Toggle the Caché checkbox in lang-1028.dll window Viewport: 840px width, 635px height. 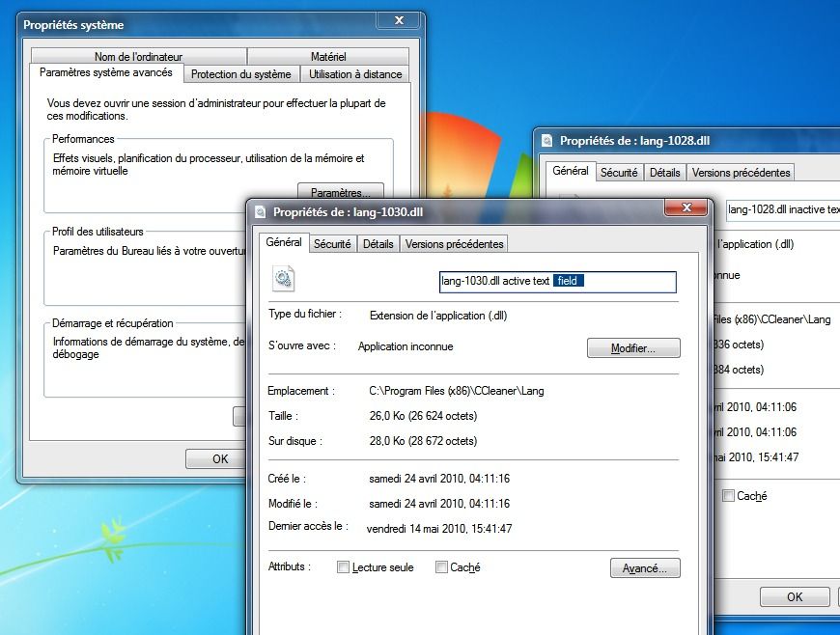click(x=728, y=496)
